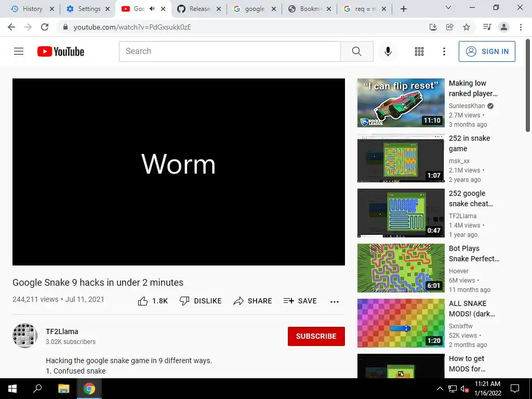Open the YouTube hamburger guide menu
The height and width of the screenshot is (399, 532).
click(19, 51)
